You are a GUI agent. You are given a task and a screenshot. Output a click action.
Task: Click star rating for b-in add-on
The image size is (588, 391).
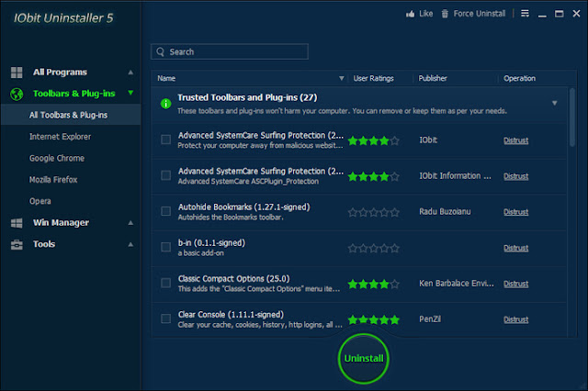[x=374, y=248]
